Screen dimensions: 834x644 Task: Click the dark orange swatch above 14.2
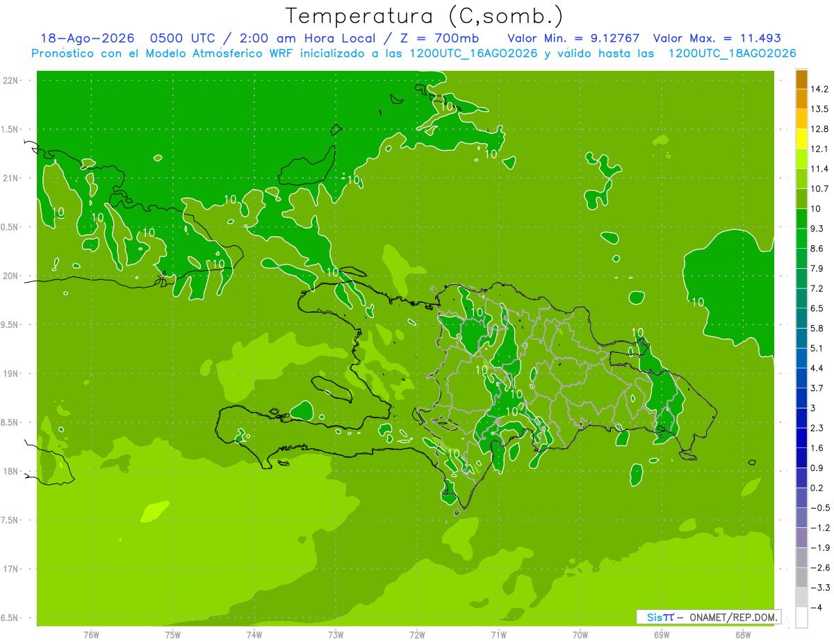801,79
